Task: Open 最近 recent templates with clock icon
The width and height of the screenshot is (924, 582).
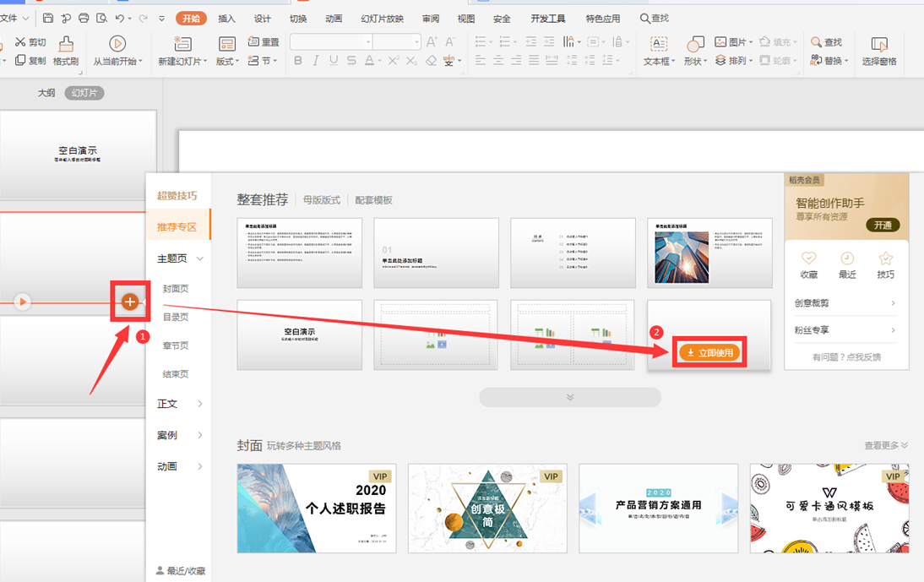Action: coord(847,265)
